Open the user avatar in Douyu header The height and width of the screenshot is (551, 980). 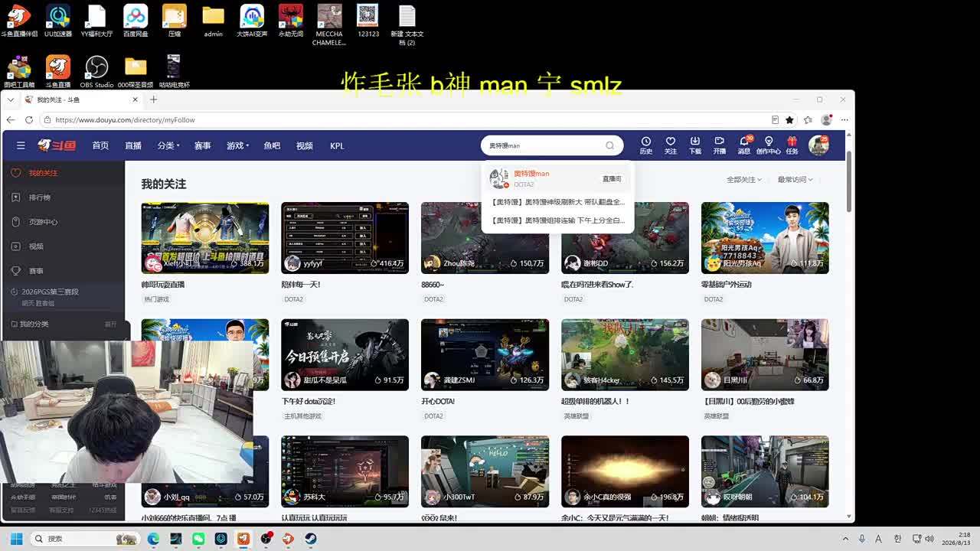[x=818, y=145]
